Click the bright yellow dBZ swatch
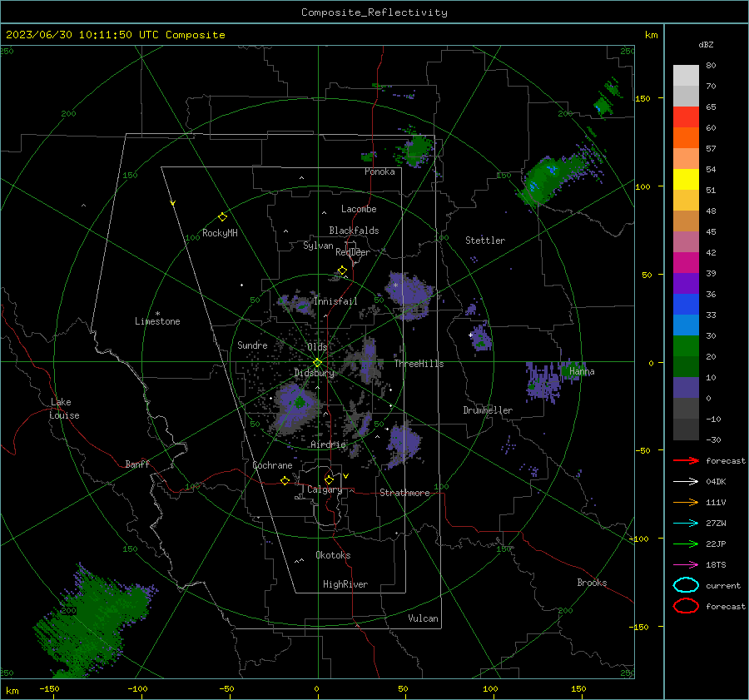This screenshot has width=749, height=700. coord(686,179)
